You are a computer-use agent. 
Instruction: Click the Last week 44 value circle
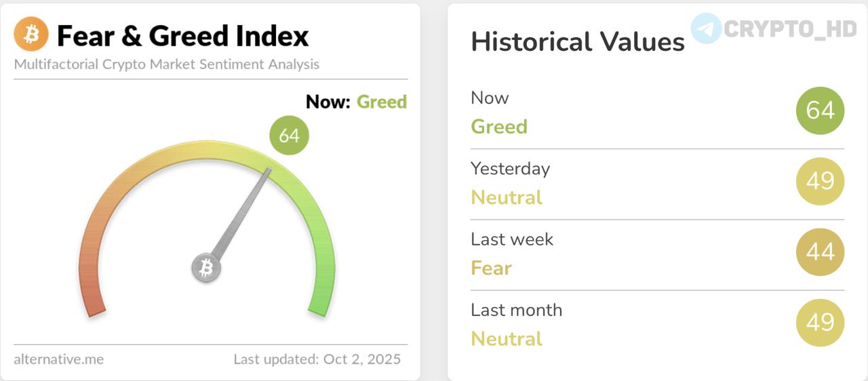[820, 252]
